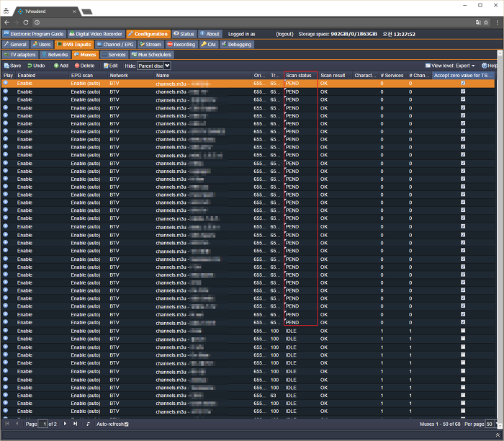Check Accept zero value in row with Tr 63
504x441 pixels.
[x=463, y=396]
